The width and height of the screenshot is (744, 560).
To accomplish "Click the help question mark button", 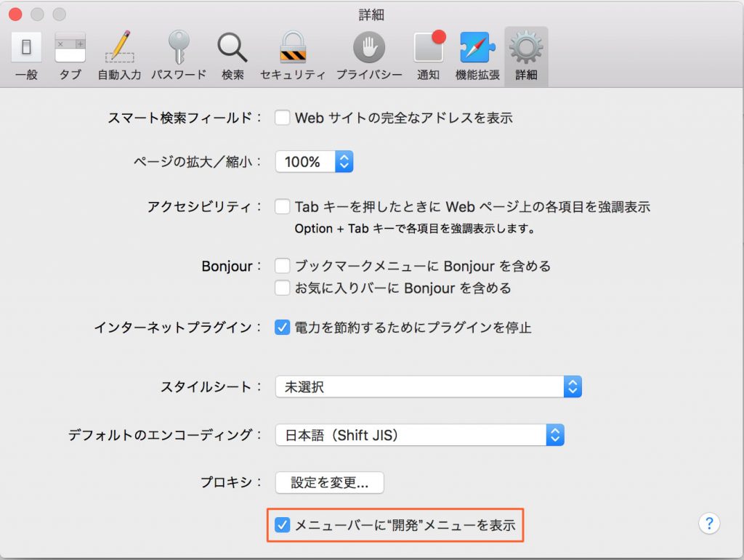I will click(708, 523).
